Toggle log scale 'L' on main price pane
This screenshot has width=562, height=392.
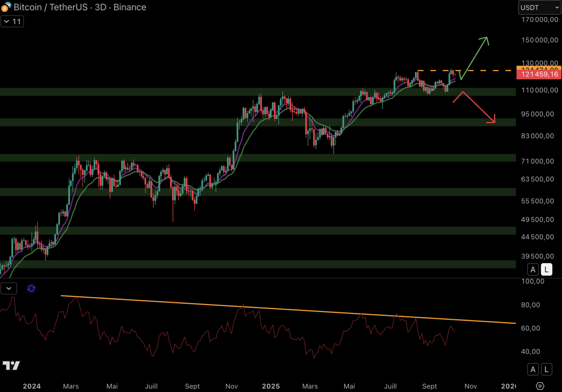pyautogui.click(x=546, y=270)
